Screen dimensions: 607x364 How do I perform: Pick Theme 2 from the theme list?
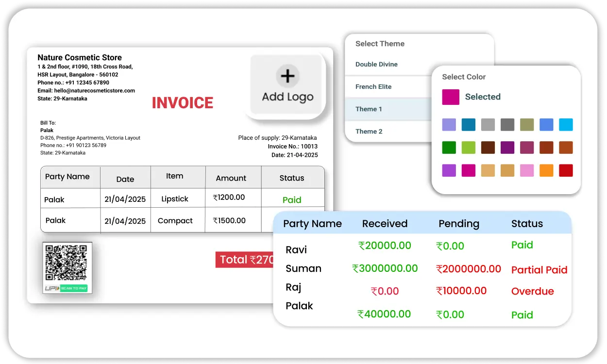369,131
